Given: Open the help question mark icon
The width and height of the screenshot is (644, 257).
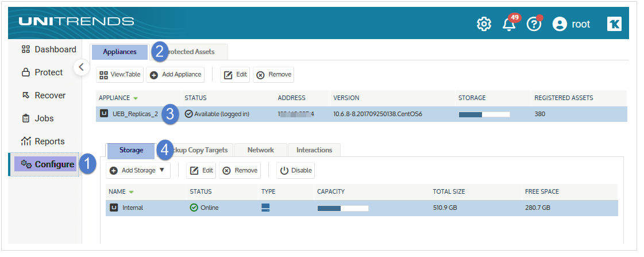Looking at the screenshot, I should click(x=534, y=24).
